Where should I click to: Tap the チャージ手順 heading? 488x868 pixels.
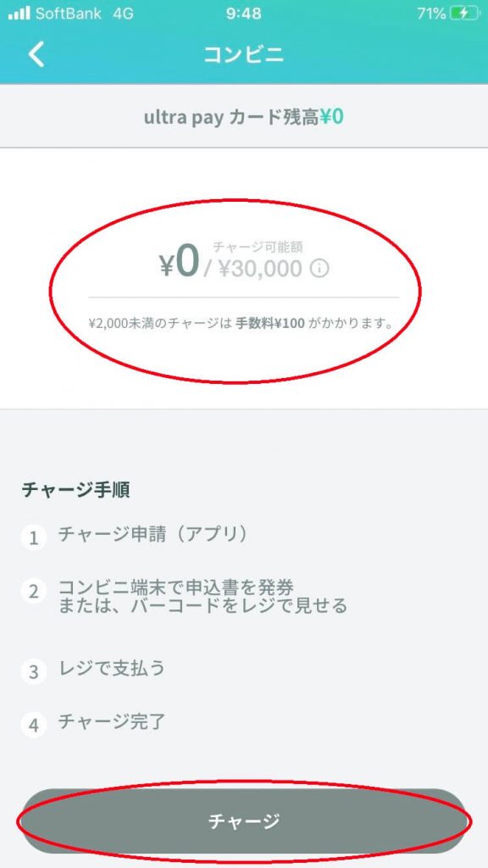(76, 490)
